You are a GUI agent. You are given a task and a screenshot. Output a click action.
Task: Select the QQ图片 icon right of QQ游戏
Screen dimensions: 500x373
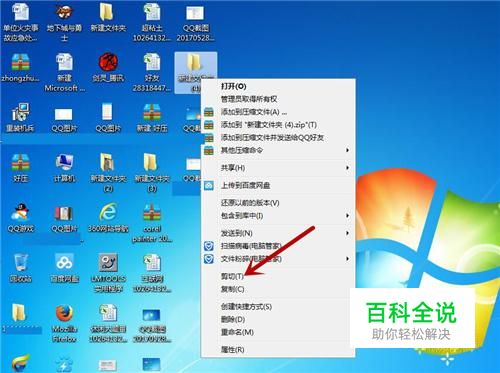(64, 218)
